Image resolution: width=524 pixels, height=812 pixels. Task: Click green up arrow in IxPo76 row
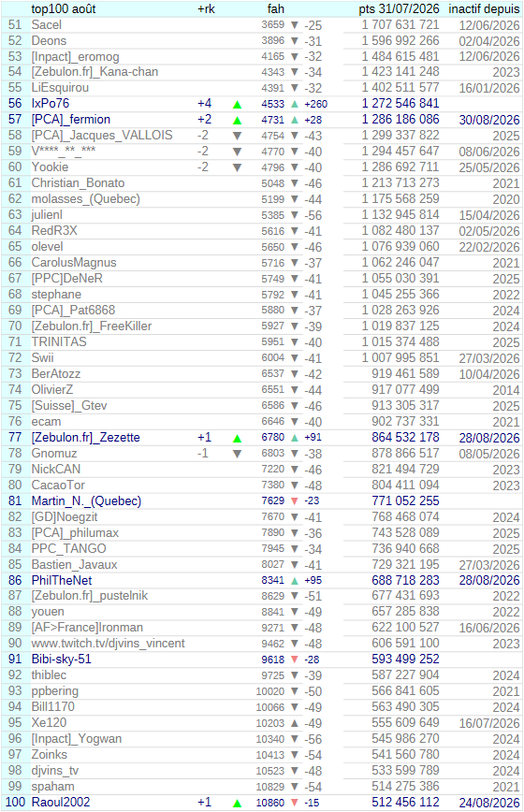(237, 104)
